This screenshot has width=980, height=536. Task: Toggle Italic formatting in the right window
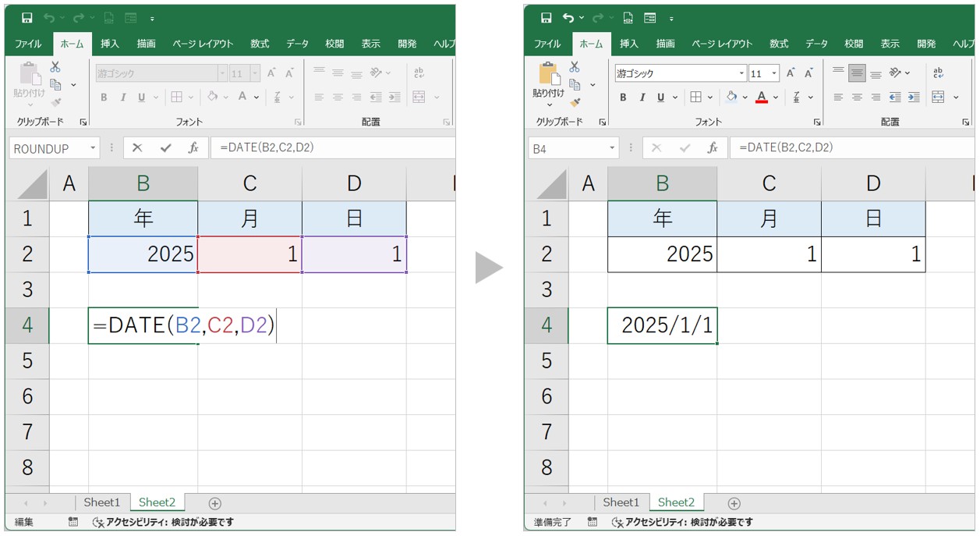click(642, 98)
